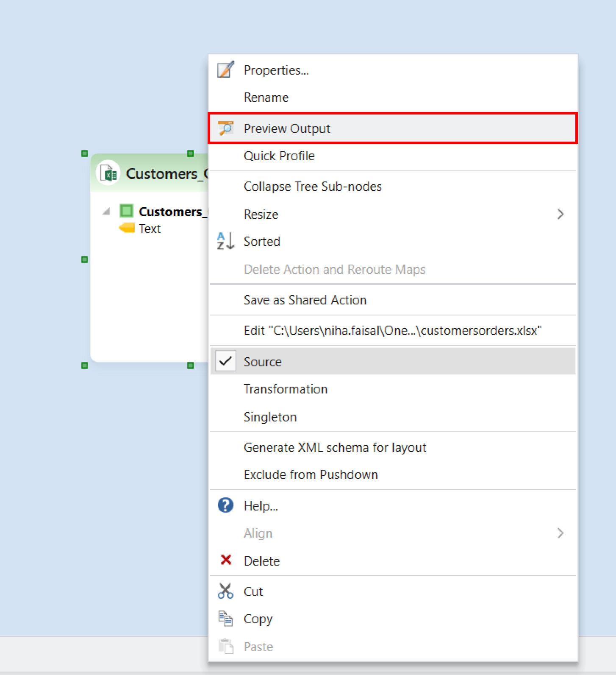Screen dimensions: 616x675
Task: Click the Excel file icon on Customers object
Action: [x=109, y=173]
